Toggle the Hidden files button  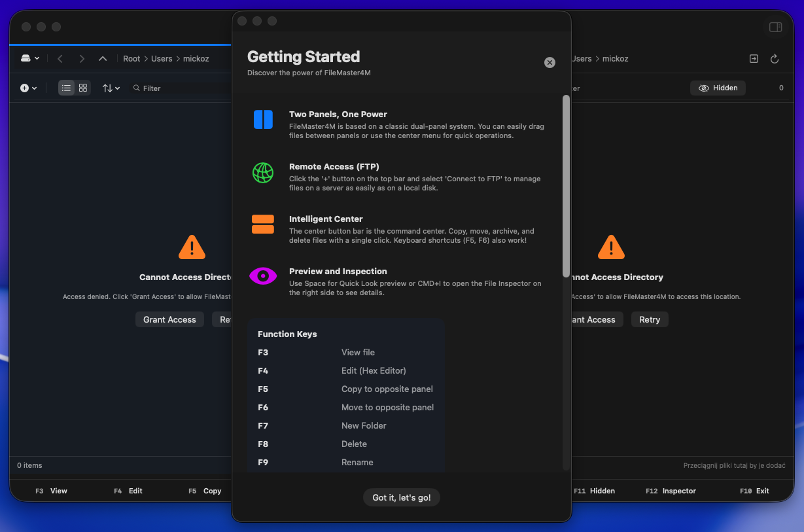click(718, 88)
